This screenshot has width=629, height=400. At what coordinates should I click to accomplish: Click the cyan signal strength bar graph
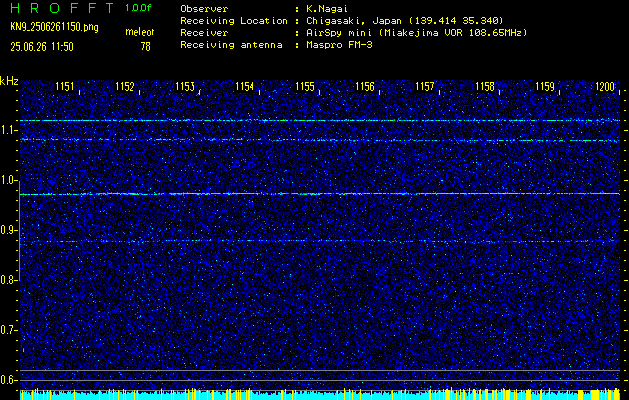tap(320, 394)
